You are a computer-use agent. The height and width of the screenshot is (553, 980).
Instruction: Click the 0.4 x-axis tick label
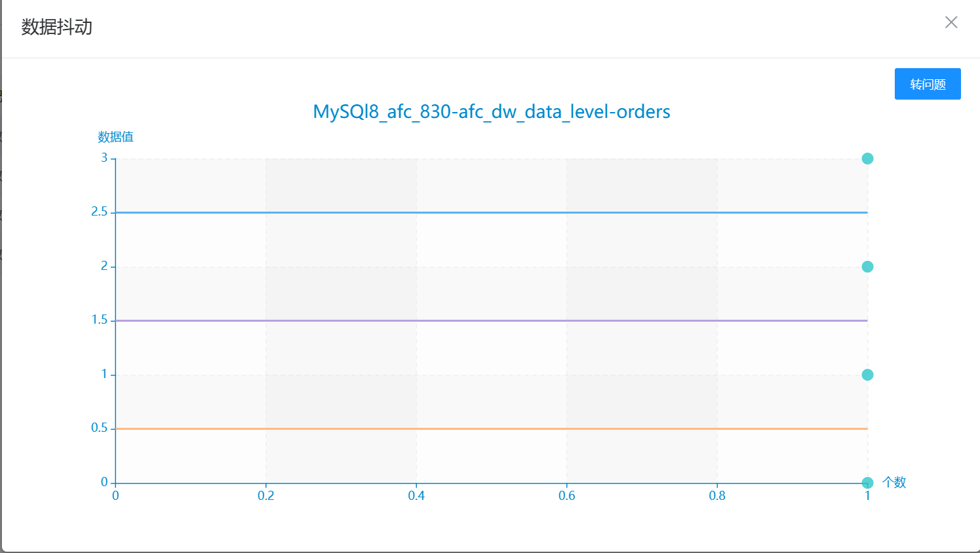coord(416,496)
